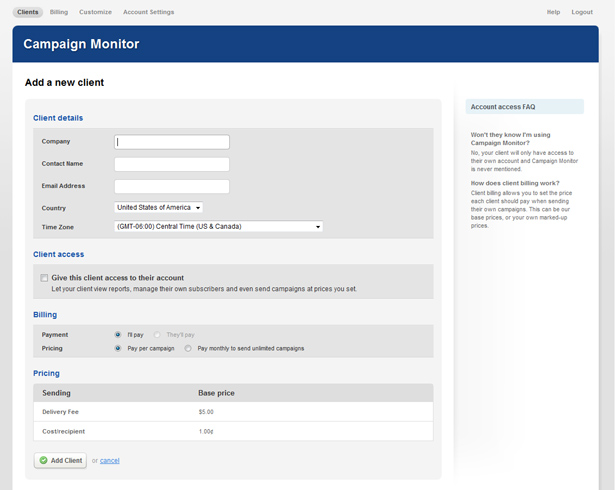The width and height of the screenshot is (615, 490).
Task: Click the Delivery Fee row label
Action: coord(60,412)
